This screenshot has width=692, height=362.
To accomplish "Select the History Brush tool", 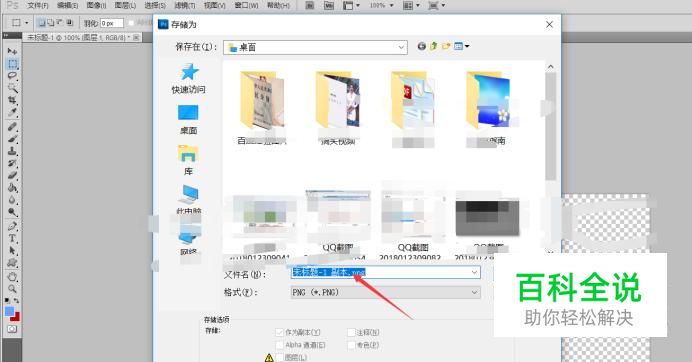I will [12, 163].
